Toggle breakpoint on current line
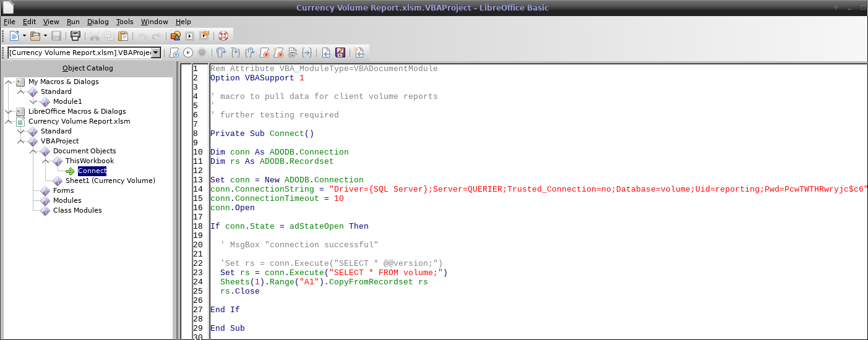868x340 pixels. pyautogui.click(x=264, y=53)
